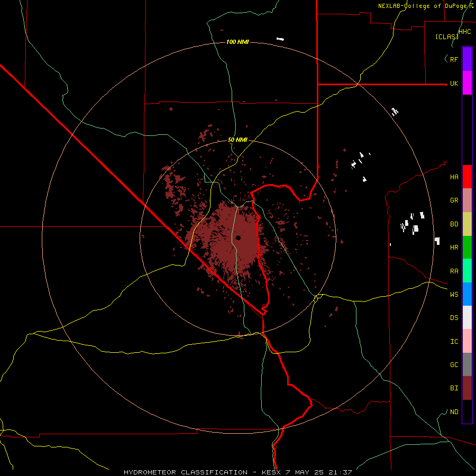Image resolution: width=476 pixels, height=476 pixels.
Task: Click the ND black legend swatch
Action: tap(467, 411)
